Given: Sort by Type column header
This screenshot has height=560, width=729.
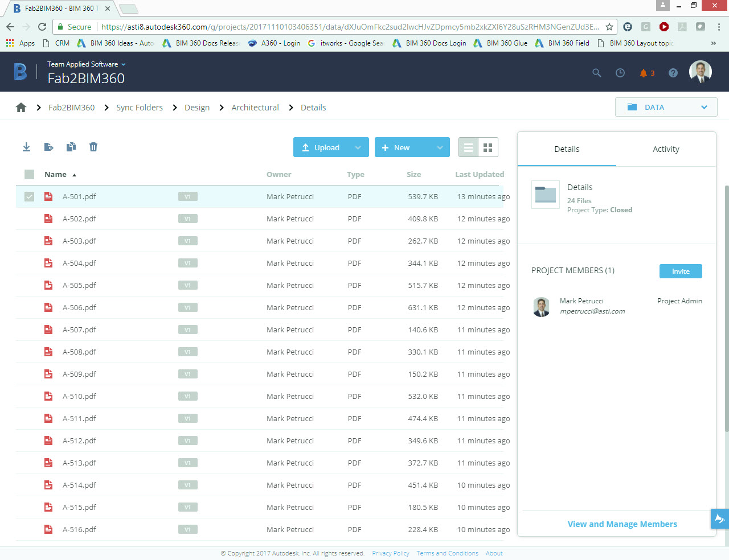Looking at the screenshot, I should coord(355,175).
